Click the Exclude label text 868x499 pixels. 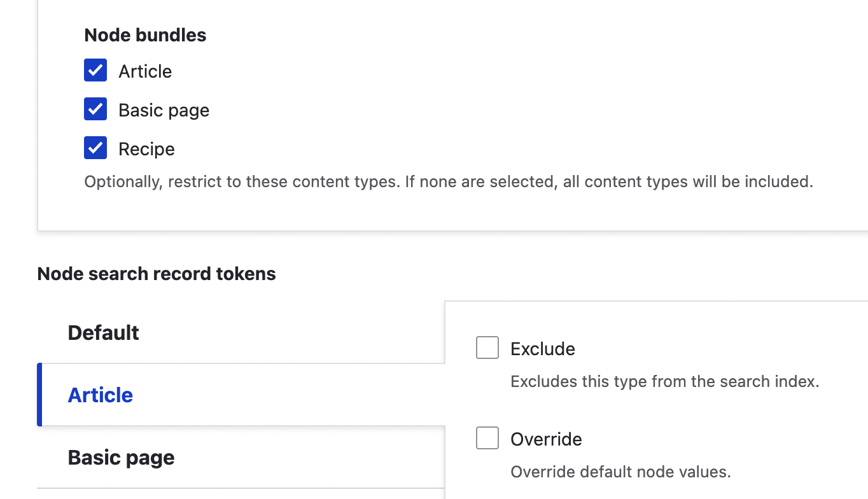[x=542, y=349]
